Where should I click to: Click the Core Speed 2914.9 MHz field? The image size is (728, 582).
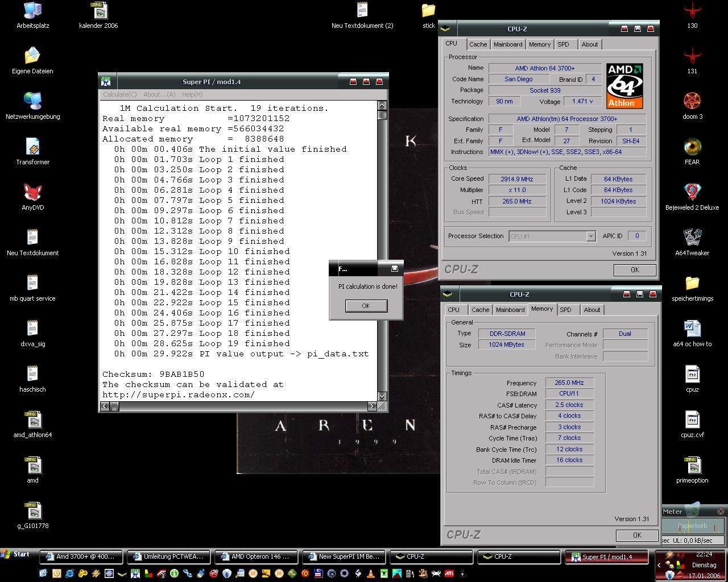tap(516, 179)
